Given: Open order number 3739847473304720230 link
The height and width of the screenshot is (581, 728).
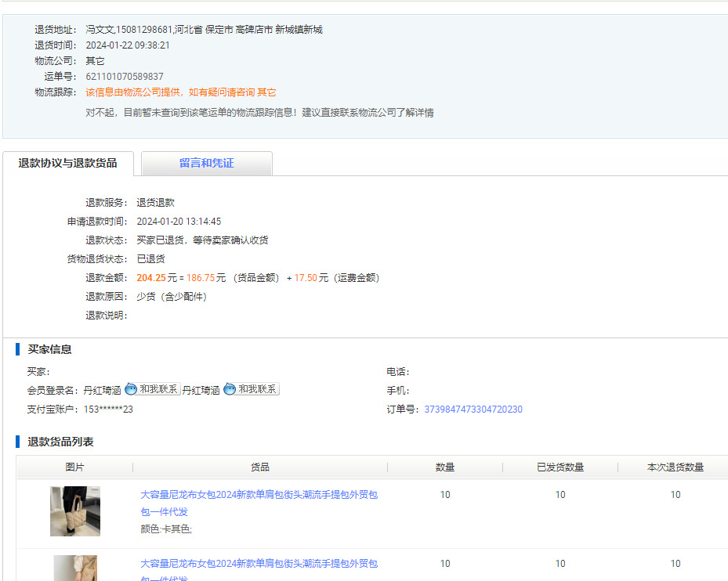Looking at the screenshot, I should [473, 410].
